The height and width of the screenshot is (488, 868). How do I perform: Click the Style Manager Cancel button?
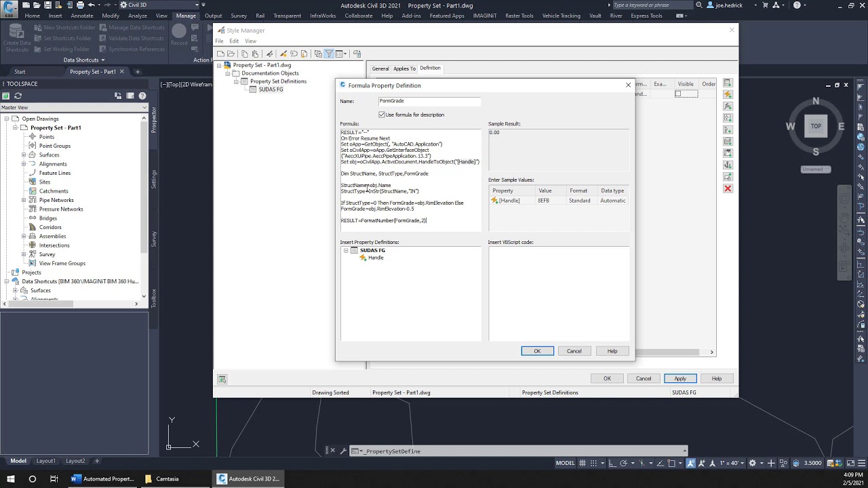644,379
